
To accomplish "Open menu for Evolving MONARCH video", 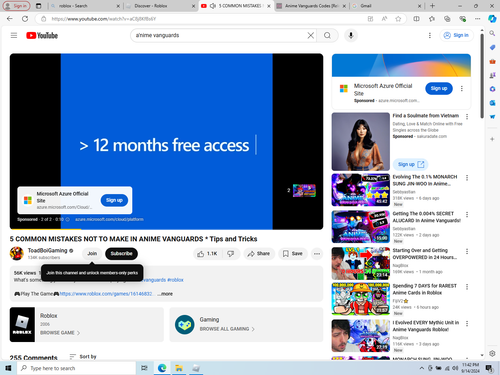I will [x=467, y=178].
